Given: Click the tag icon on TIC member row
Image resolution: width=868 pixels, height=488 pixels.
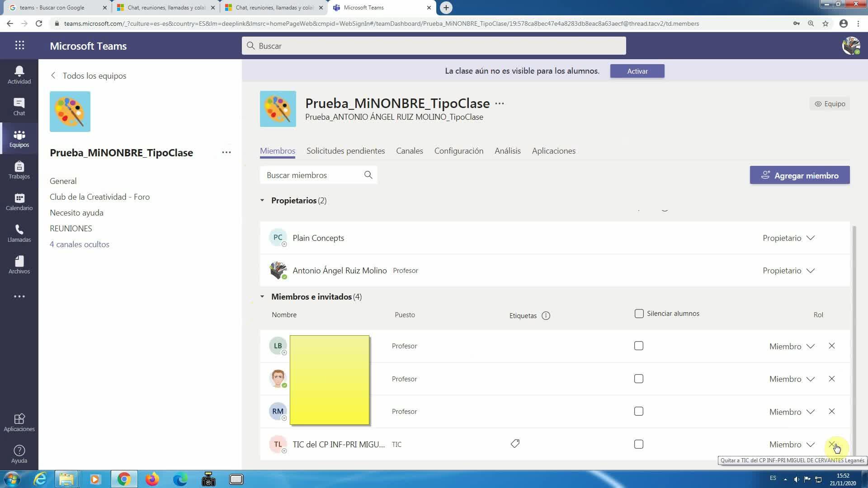Looking at the screenshot, I should [x=515, y=444].
